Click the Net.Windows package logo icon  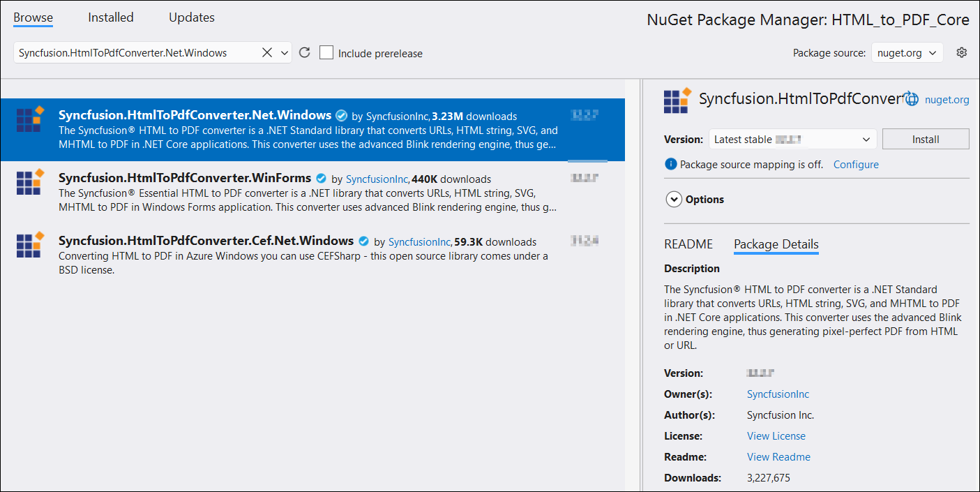pos(30,119)
